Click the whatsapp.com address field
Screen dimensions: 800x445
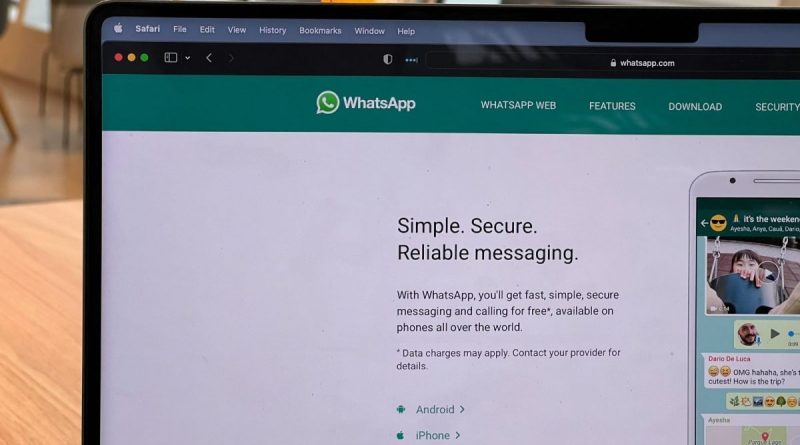pos(612,63)
